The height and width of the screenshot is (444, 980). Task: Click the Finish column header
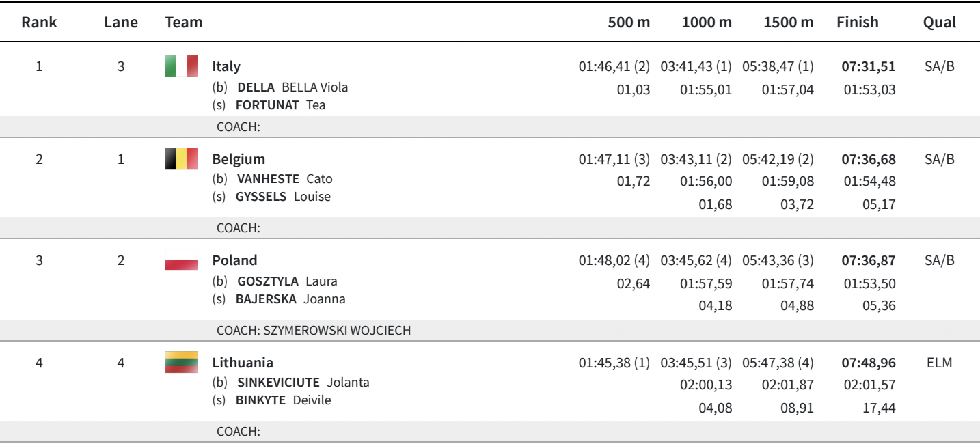pos(857,22)
